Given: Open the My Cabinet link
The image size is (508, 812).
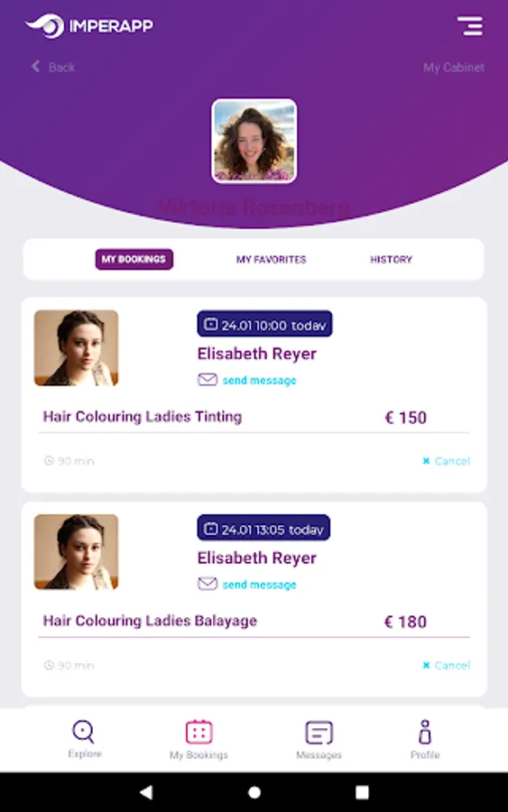Looking at the screenshot, I should 454,68.
